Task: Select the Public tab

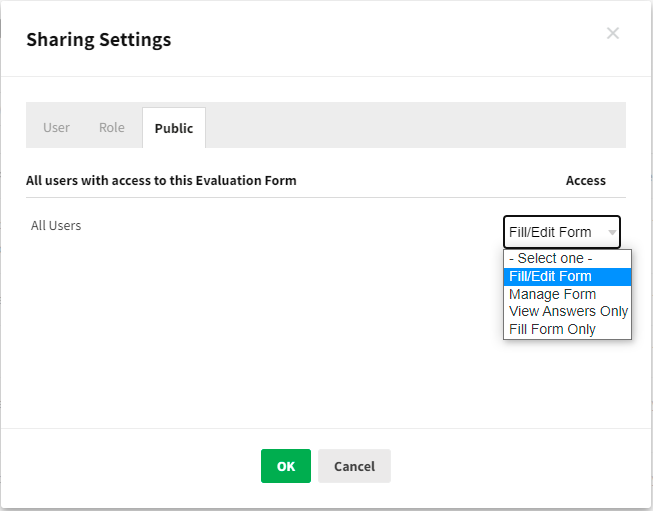Action: point(174,129)
